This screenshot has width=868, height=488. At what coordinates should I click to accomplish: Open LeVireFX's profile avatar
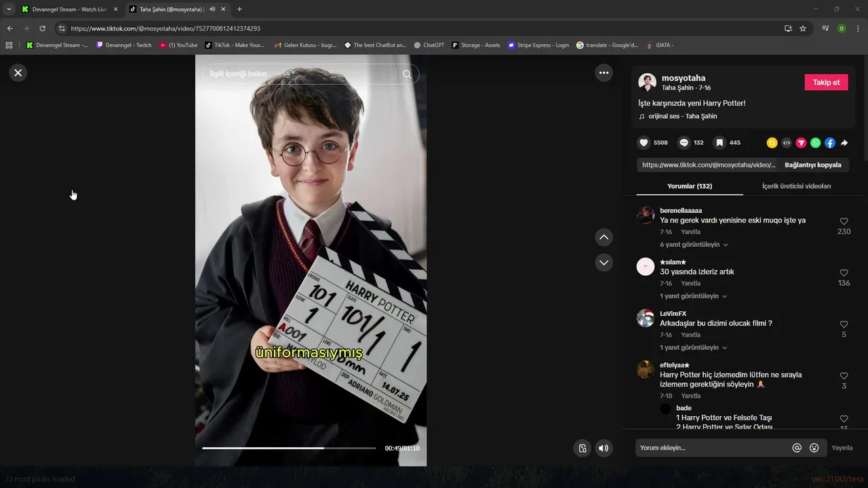click(x=646, y=318)
